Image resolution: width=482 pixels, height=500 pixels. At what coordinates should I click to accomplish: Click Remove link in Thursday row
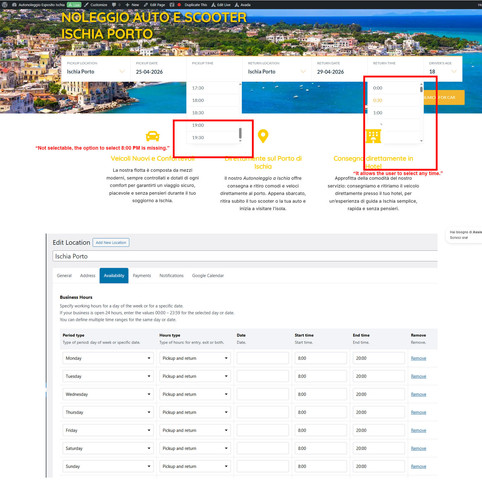coord(418,412)
